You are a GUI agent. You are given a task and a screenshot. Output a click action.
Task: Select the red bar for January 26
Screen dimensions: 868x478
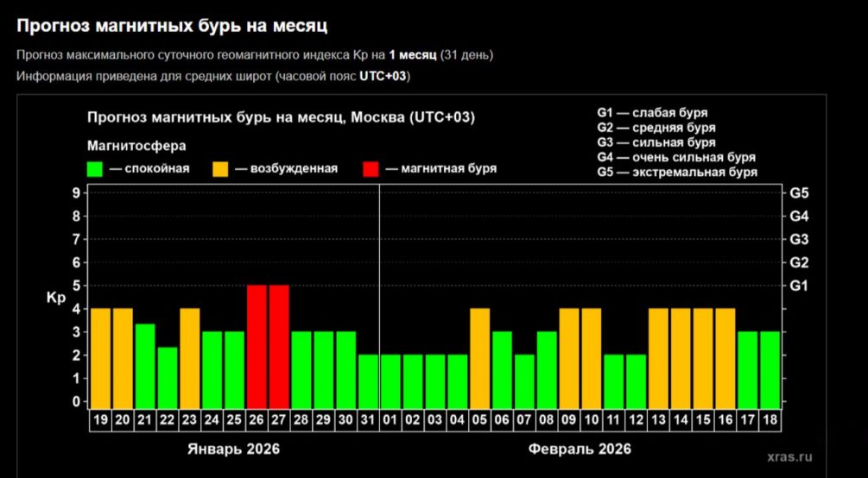[257, 343]
